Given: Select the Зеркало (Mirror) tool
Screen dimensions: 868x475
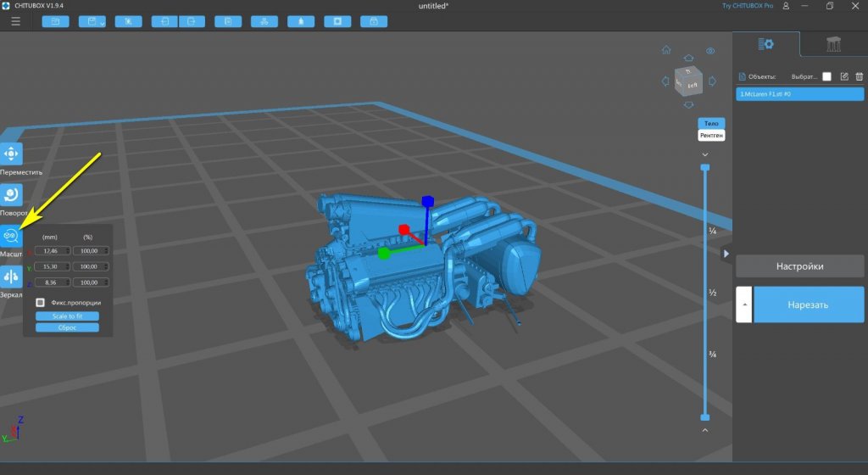Looking at the screenshot, I should coord(12,277).
